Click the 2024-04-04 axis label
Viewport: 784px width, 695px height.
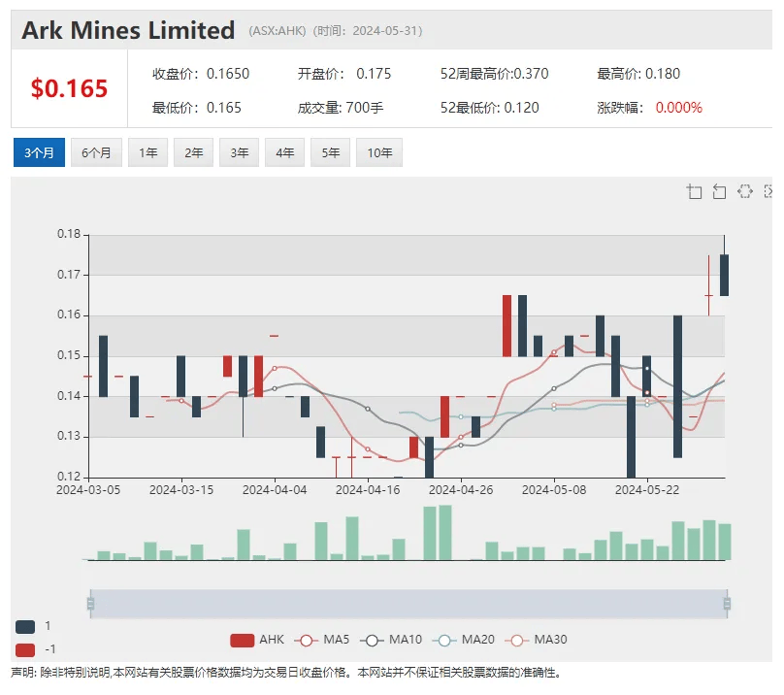click(x=275, y=490)
